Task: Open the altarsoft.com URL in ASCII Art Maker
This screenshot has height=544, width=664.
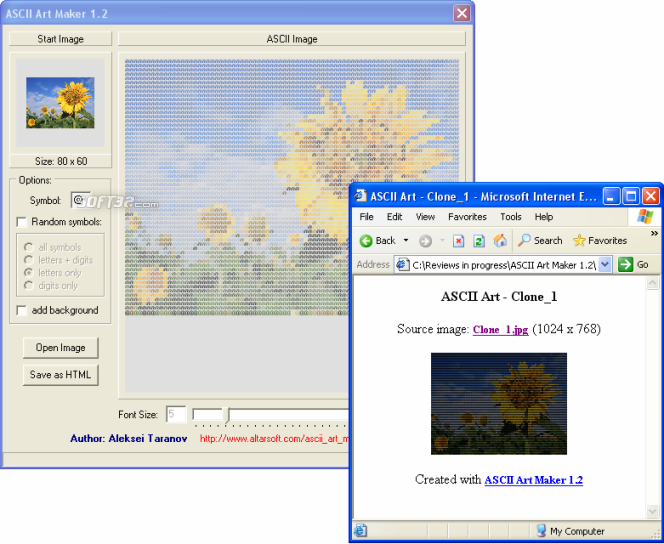Action: click(x=274, y=439)
